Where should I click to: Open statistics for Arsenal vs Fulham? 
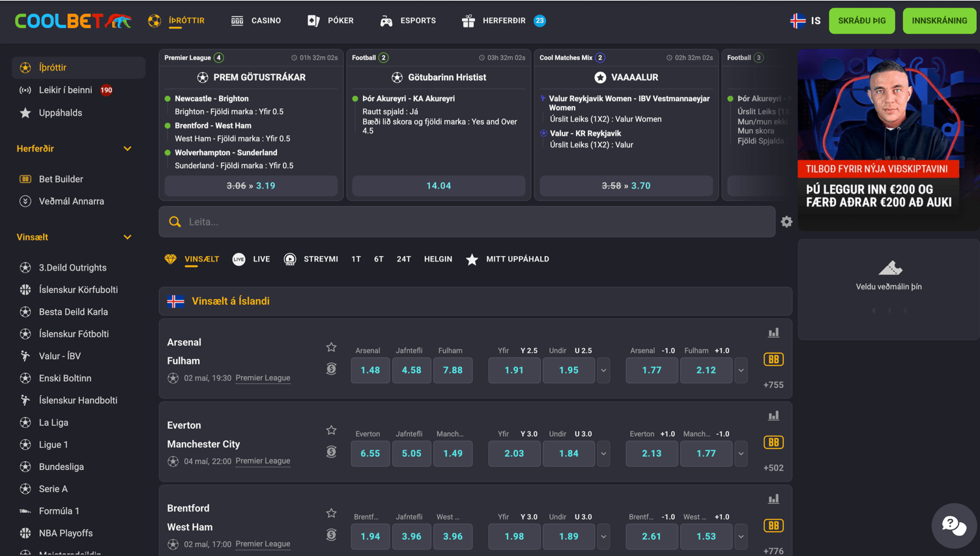point(773,333)
